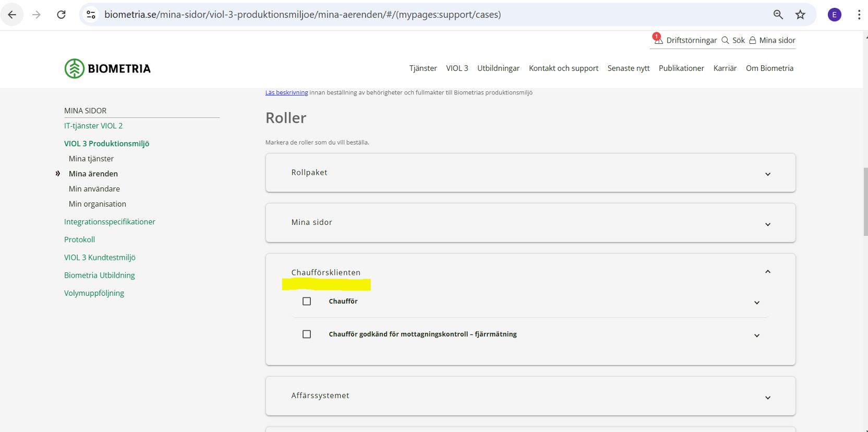Screen dimensions: 868x432
Task: Open Protokoll sidebar link
Action: [79, 239]
